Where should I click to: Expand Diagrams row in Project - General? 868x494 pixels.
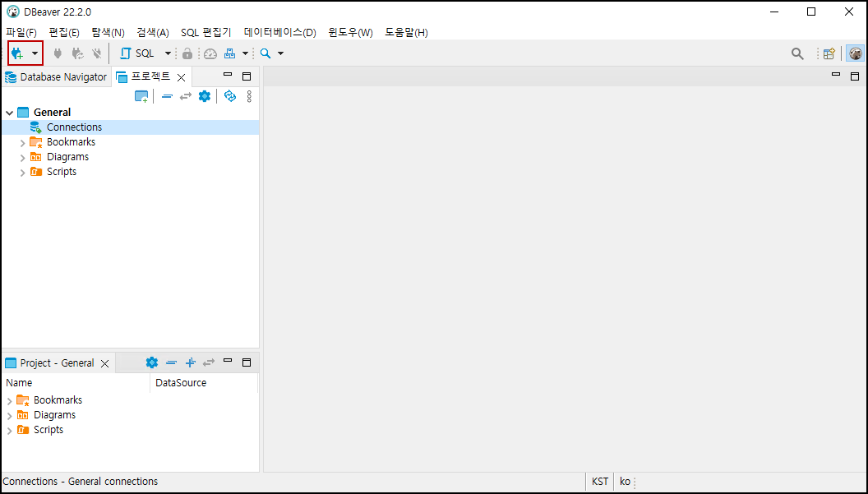coord(9,416)
